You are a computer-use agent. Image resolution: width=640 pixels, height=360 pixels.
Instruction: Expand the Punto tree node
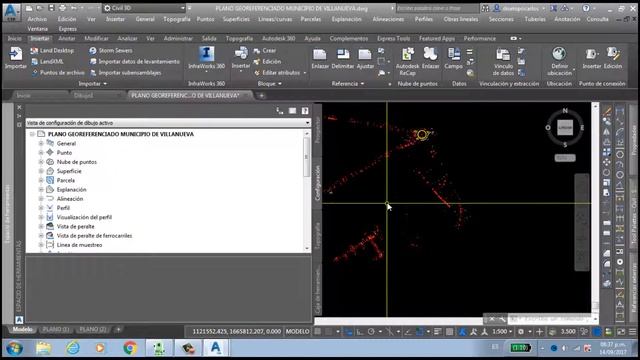(x=41, y=152)
